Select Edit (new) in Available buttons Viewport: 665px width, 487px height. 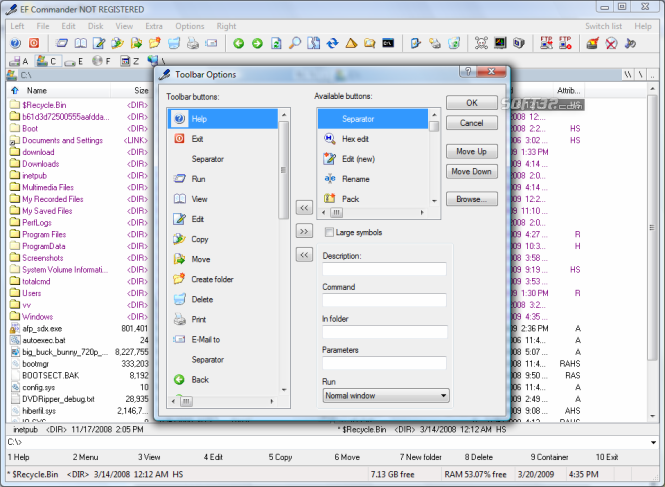(x=373, y=159)
